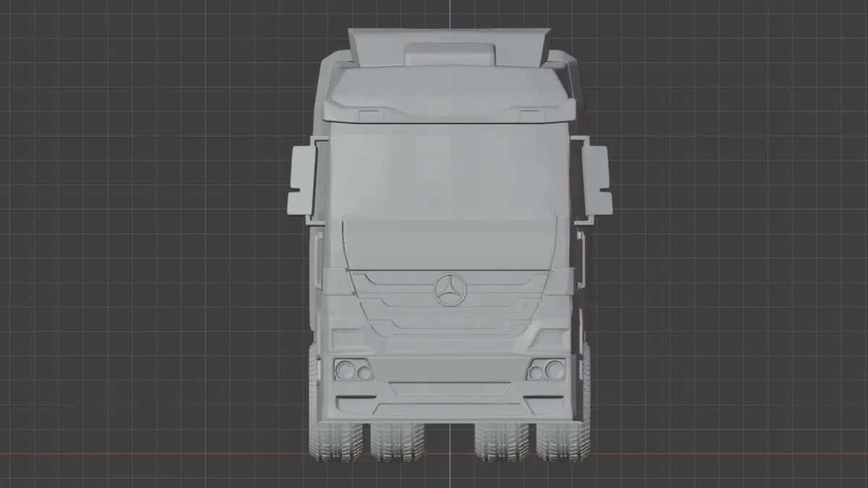
Task: Click the truck's windshield surface
Action: tap(449, 171)
